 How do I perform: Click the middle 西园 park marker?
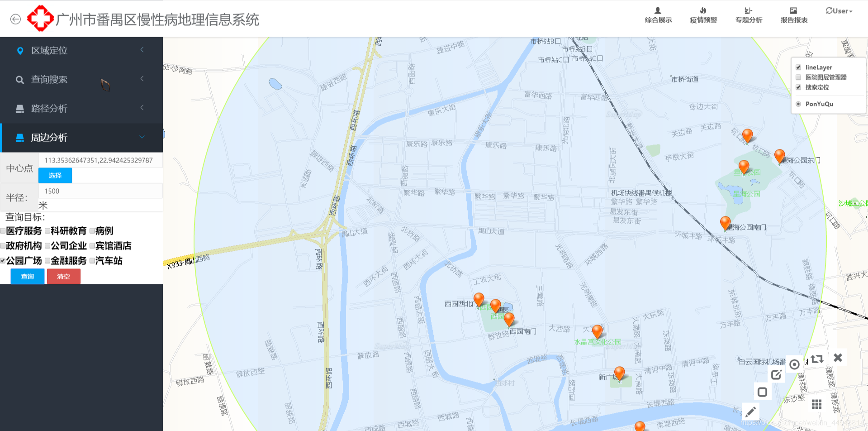click(x=495, y=306)
